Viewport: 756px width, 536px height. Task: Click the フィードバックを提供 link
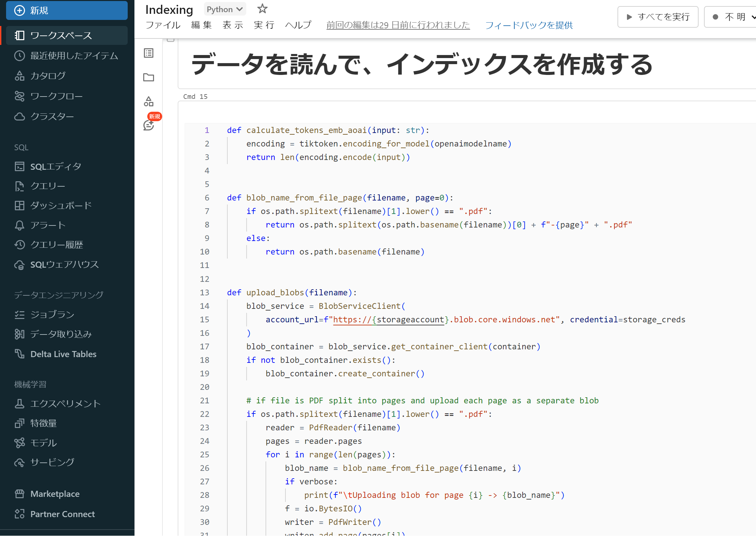pos(529,25)
